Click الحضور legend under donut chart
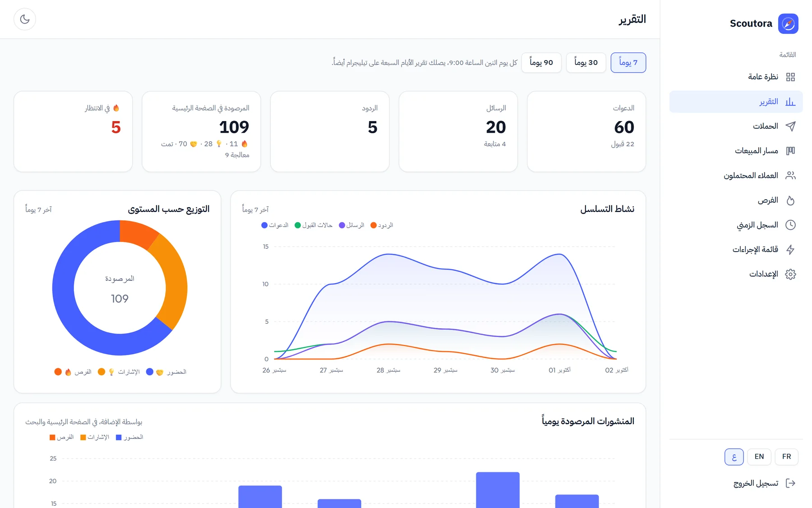This screenshot has height=508, width=812. (x=166, y=372)
